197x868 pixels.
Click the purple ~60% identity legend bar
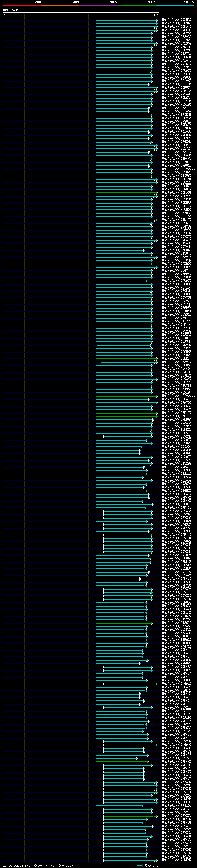pos(99,6)
